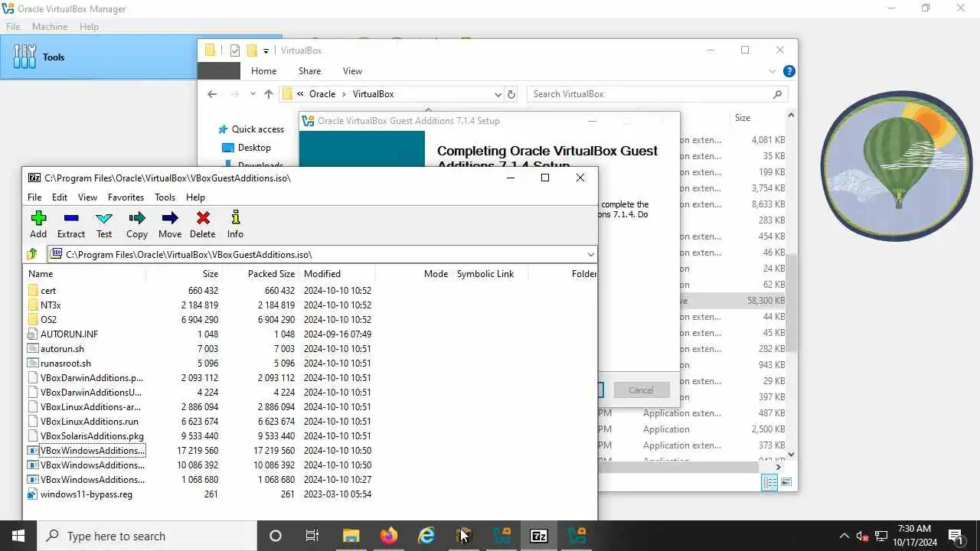The image size is (980, 551).
Task: Select AUTORUN.INF in 7-Zip list
Action: point(69,334)
